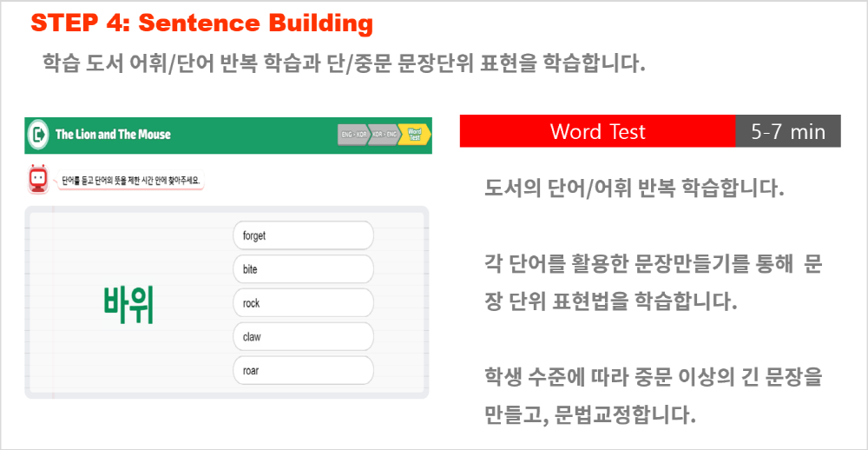Click the paragraph starting '각 단어를 활용한'
The image size is (868, 450).
(654, 282)
